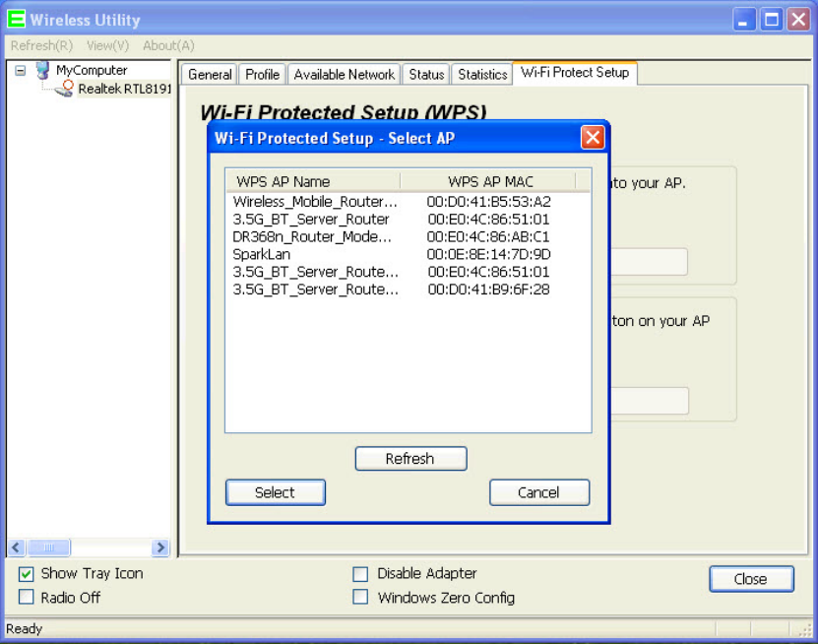The height and width of the screenshot is (644, 818).
Task: Check the Disable Adapter checkbox
Action: coord(360,574)
